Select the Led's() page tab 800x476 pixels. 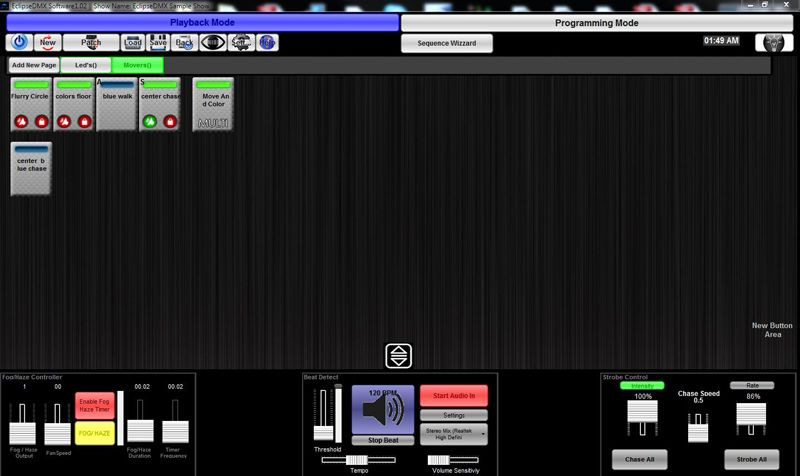(x=86, y=65)
